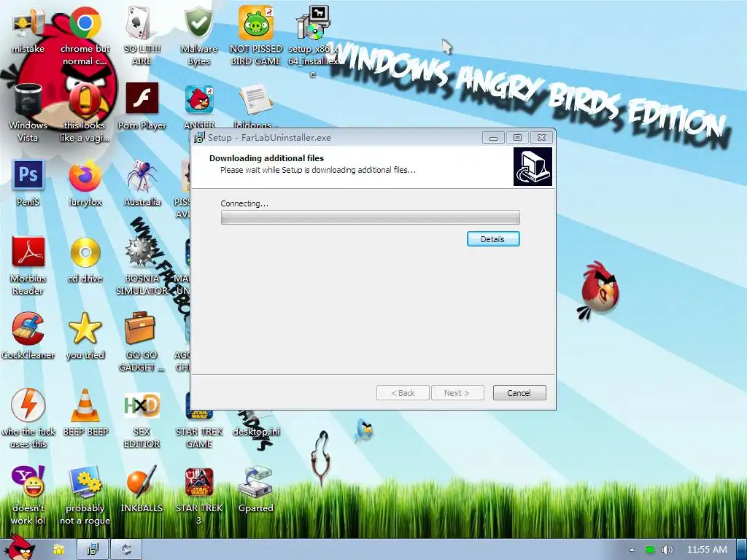Screen dimensions: 747x560
Task: Show hidden tray icons arrow
Action: tap(632, 550)
